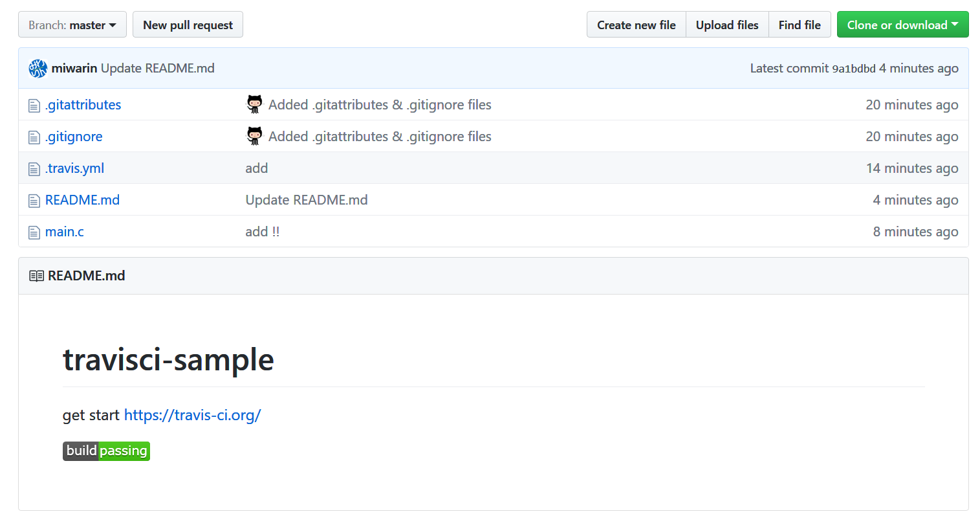Open the 'add !!' commit for main.c
Viewport: 980px width, 527px height.
pyautogui.click(x=263, y=232)
